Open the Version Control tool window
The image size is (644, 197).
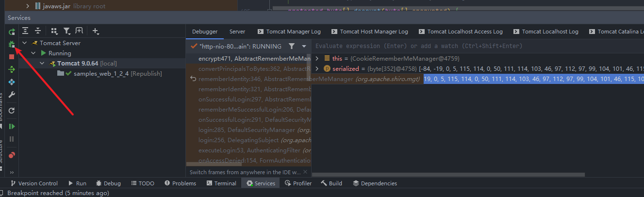(33, 183)
